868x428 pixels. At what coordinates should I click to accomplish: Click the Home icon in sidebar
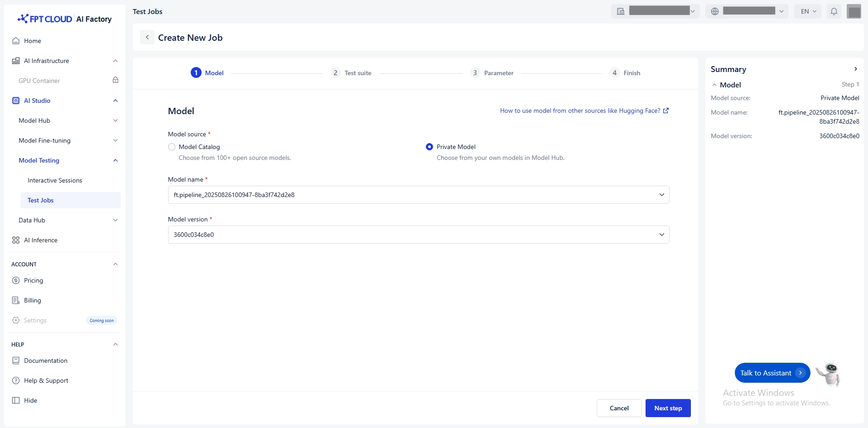pos(16,41)
